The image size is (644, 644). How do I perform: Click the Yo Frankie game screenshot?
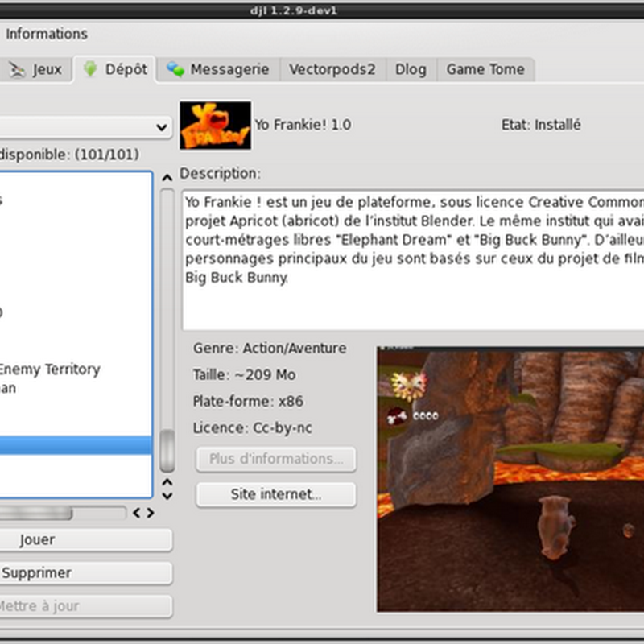[x=510, y=479]
